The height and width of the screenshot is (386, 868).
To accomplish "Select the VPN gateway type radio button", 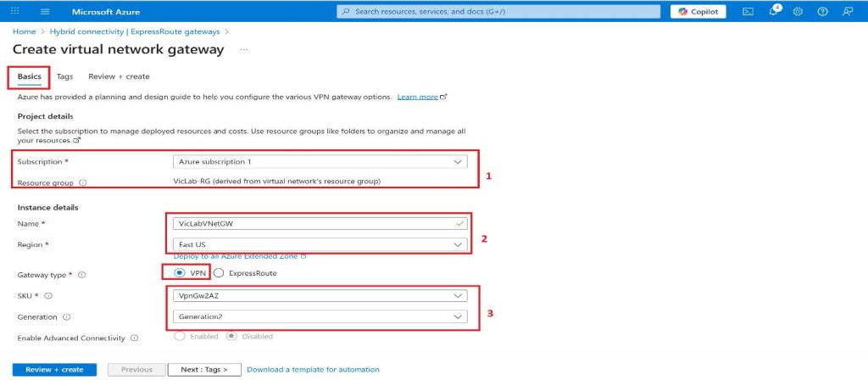I will [x=180, y=273].
